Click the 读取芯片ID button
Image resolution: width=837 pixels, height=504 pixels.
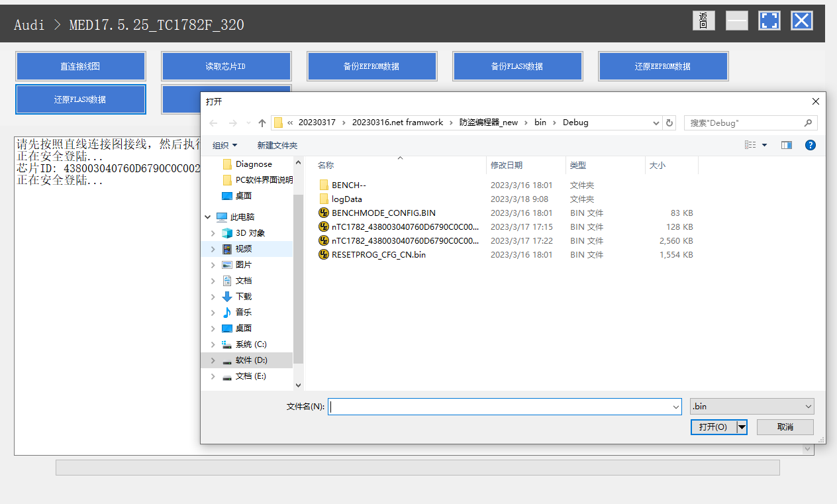226,66
